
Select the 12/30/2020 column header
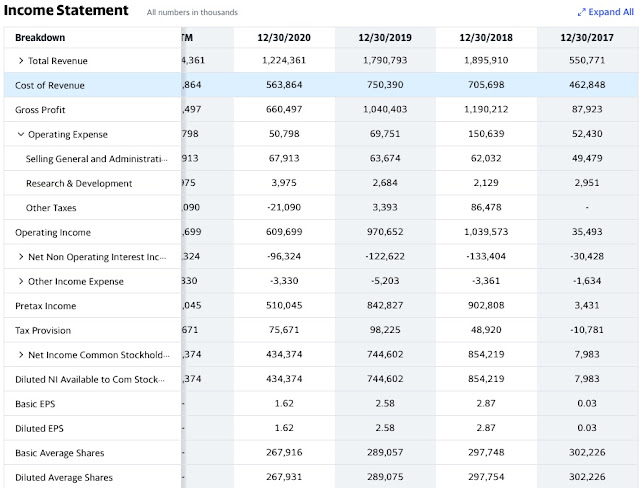pos(286,38)
